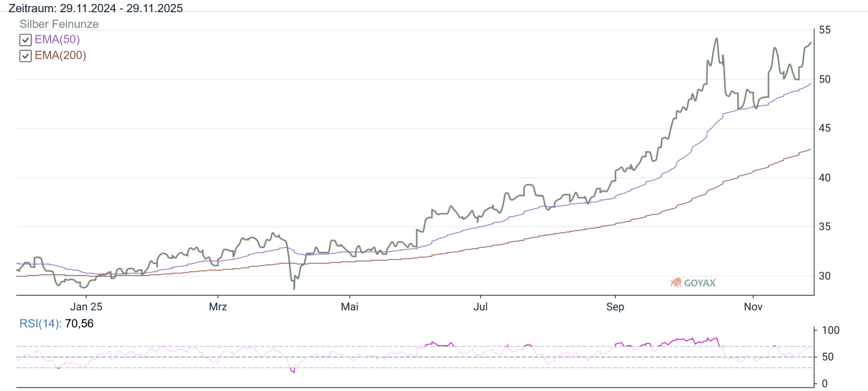Click the RSI value 70,56

[x=79, y=323]
